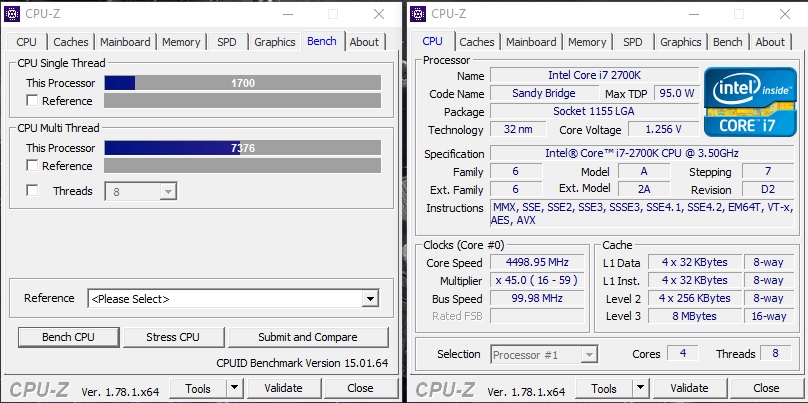Viewport: 808px width, 403px height.
Task: Open Tools dropdown arrow in left window
Action: 234,388
